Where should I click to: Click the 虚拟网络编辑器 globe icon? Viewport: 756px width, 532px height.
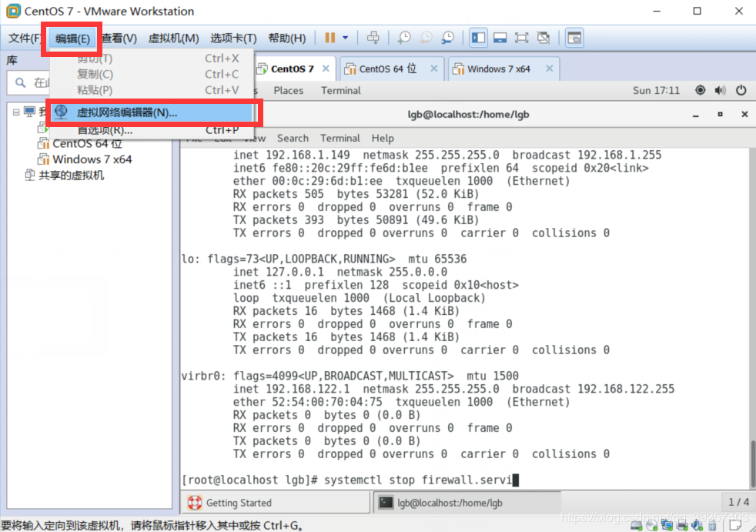tap(62, 112)
